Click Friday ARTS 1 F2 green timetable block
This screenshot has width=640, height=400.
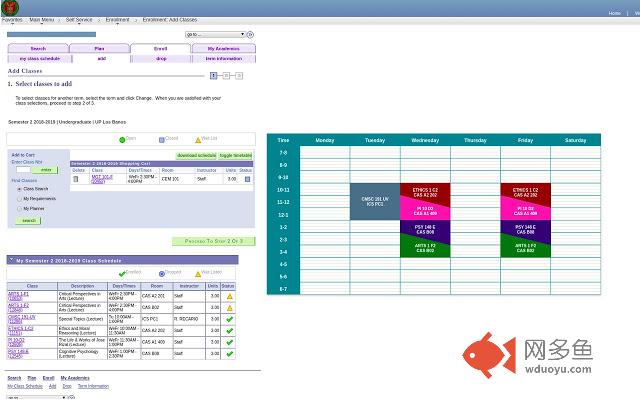click(x=525, y=248)
